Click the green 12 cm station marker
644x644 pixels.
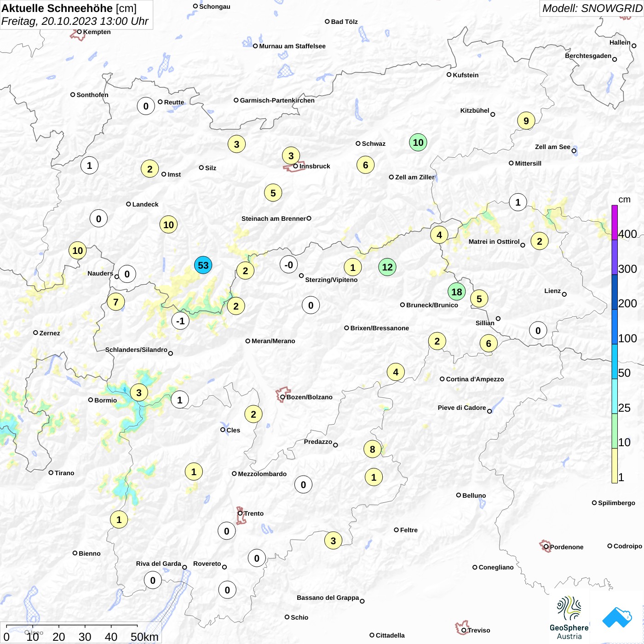(387, 267)
